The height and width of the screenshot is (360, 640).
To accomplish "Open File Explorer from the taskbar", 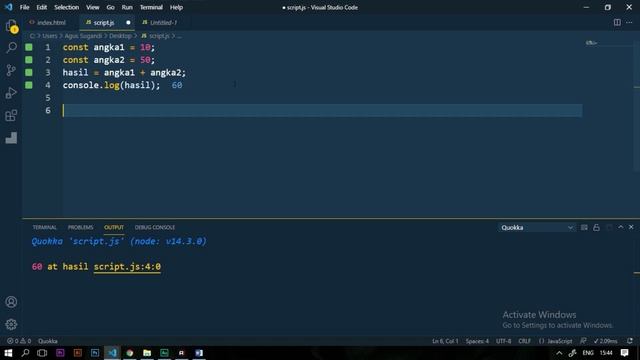I will 147,353.
